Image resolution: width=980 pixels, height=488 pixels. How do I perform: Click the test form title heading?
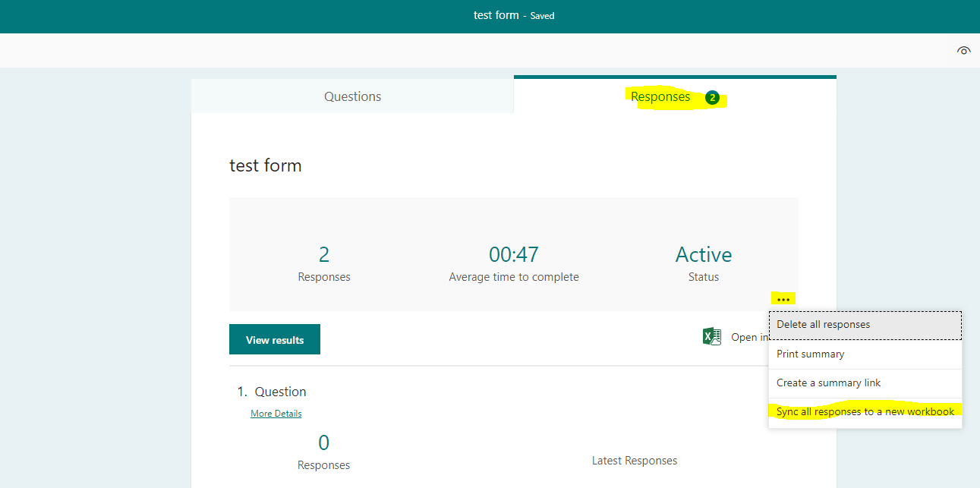click(265, 165)
